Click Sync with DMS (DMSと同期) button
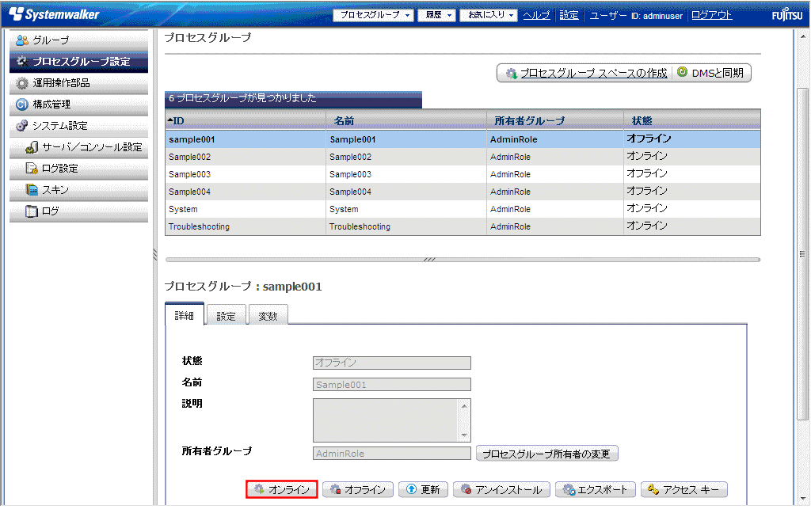The width and height of the screenshot is (811, 532). tap(710, 73)
